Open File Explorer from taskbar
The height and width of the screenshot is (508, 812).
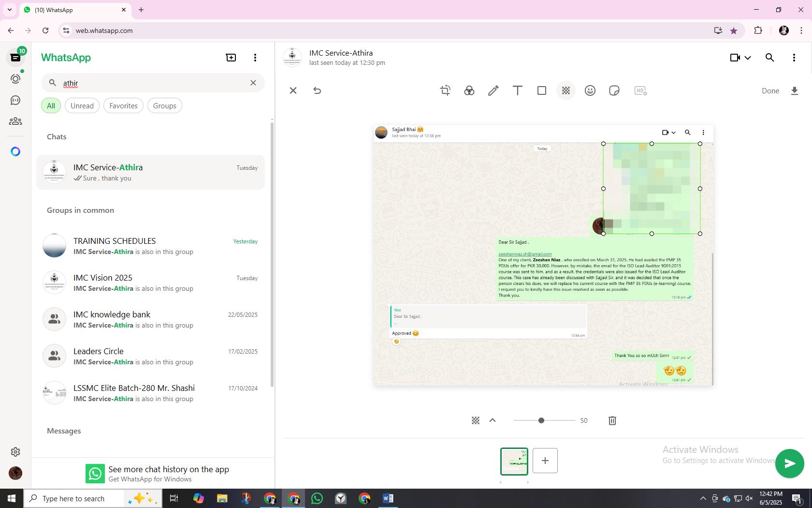(222, 498)
